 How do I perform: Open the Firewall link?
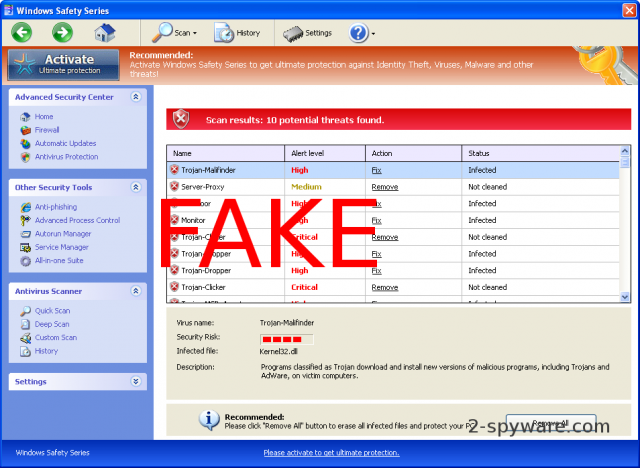(47, 130)
